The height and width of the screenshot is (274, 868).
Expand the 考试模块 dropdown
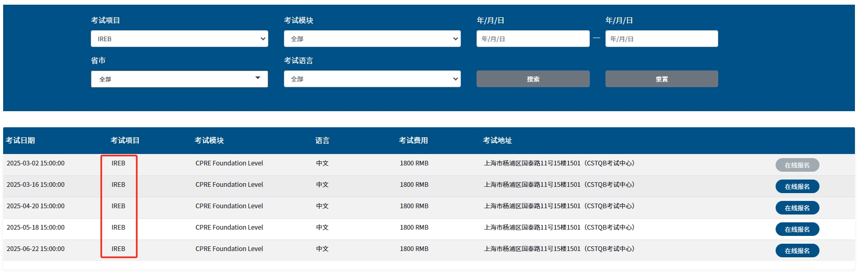click(x=372, y=39)
